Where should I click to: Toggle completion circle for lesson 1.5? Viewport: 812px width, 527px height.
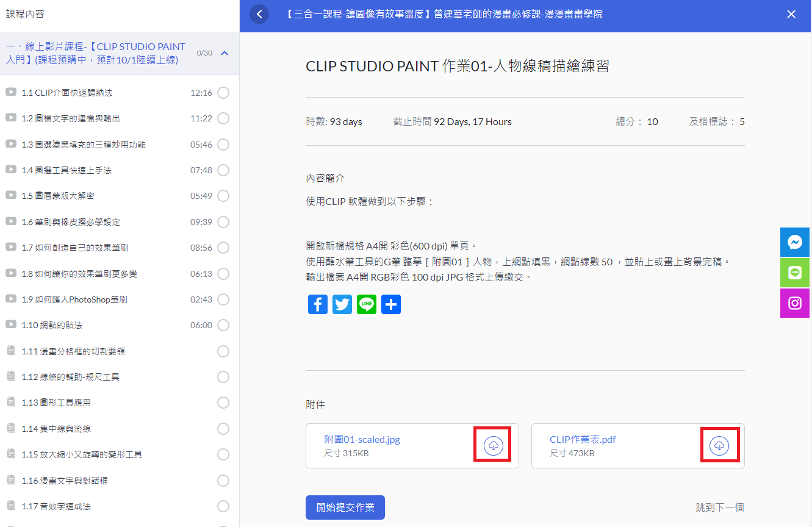click(x=223, y=196)
